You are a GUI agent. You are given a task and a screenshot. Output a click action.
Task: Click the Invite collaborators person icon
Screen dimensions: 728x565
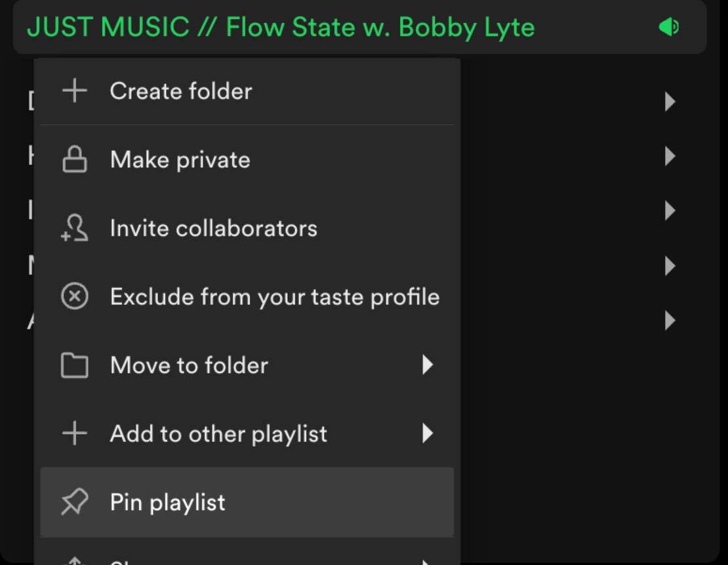coord(74,229)
